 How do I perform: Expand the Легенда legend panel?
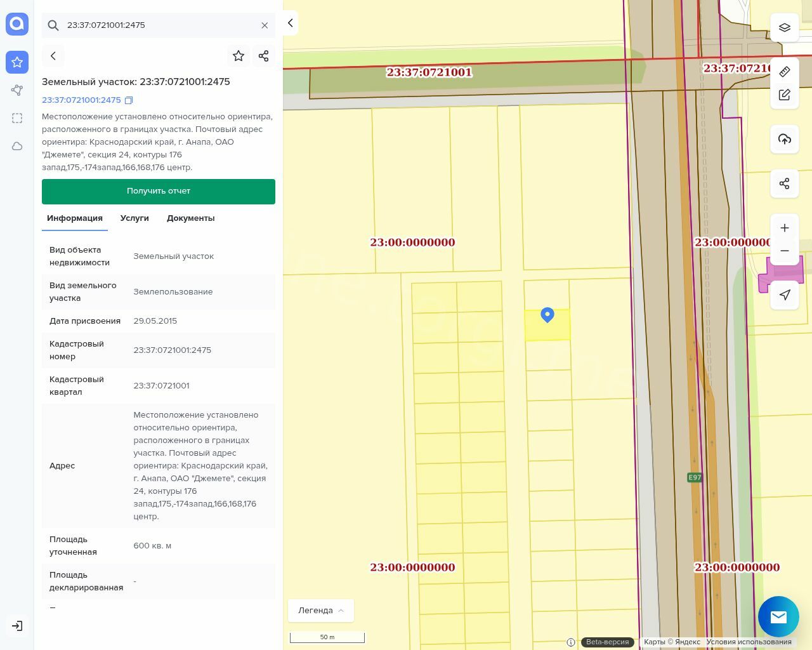click(x=321, y=610)
